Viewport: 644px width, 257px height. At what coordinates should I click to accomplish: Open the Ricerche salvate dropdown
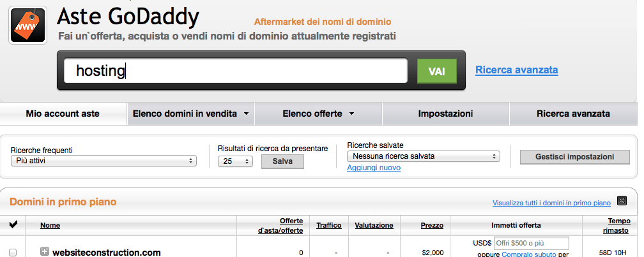pyautogui.click(x=424, y=156)
